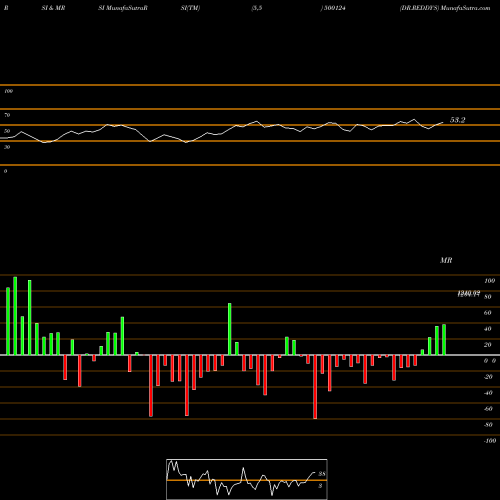Click the end point of the RSI line
The width and height of the screenshot is (500, 500).
tap(443, 122)
